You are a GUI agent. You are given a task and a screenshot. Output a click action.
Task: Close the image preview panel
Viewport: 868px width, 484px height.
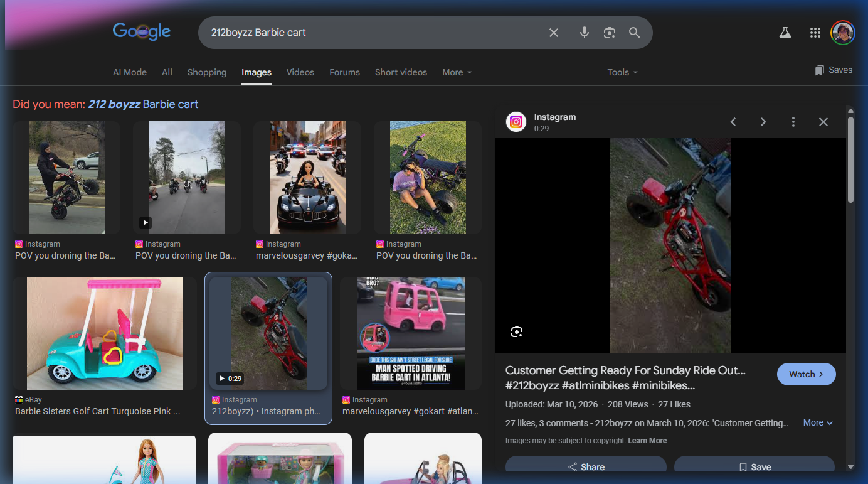tap(823, 122)
